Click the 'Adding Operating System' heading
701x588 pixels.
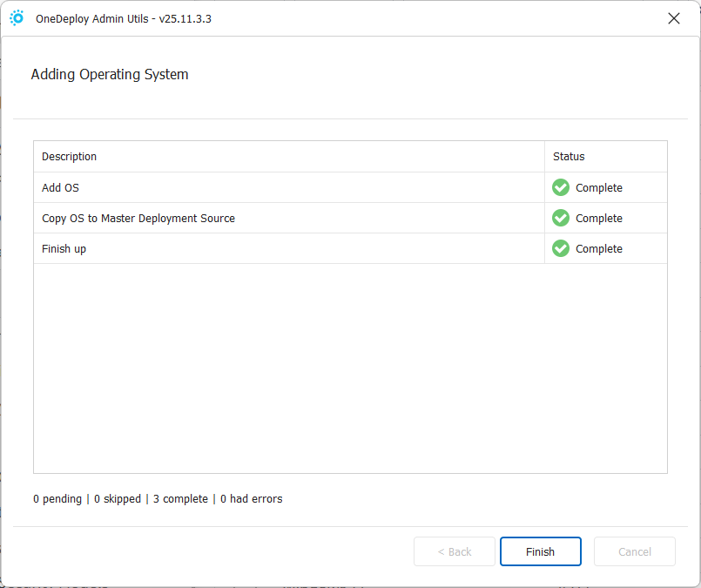click(110, 75)
